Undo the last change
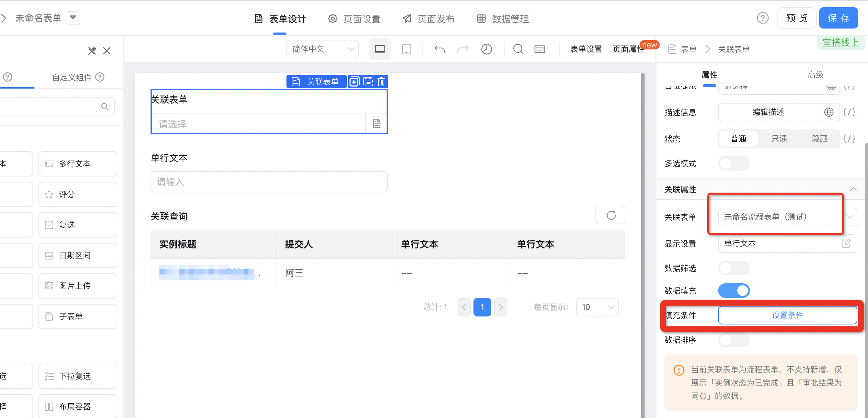868x418 pixels. (x=439, y=49)
